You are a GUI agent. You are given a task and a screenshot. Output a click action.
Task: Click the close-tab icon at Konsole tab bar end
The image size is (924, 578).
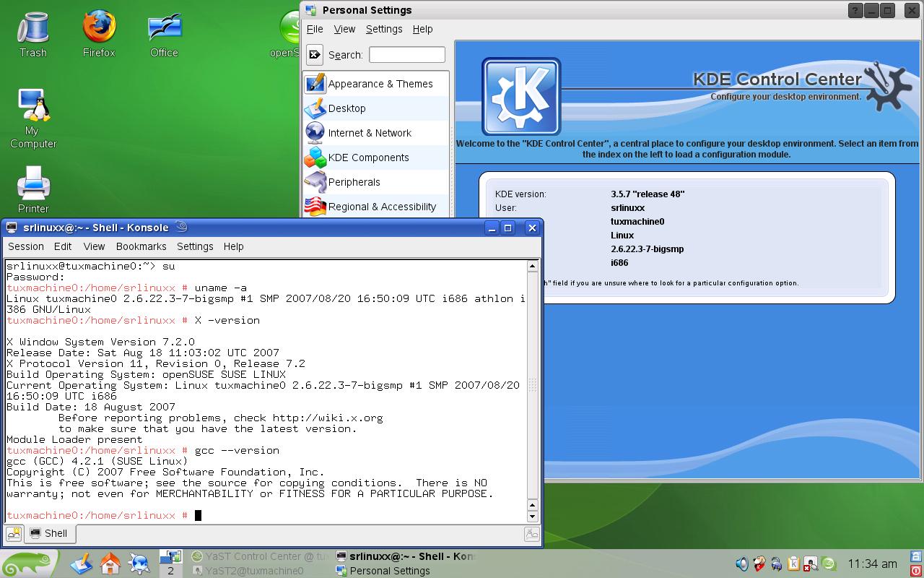point(532,535)
